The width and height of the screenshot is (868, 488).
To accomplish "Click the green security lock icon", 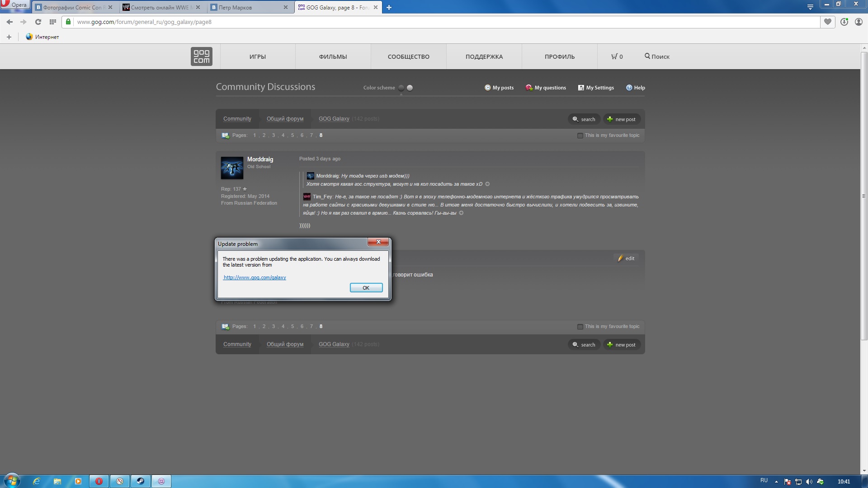I will pyautogui.click(x=68, y=22).
